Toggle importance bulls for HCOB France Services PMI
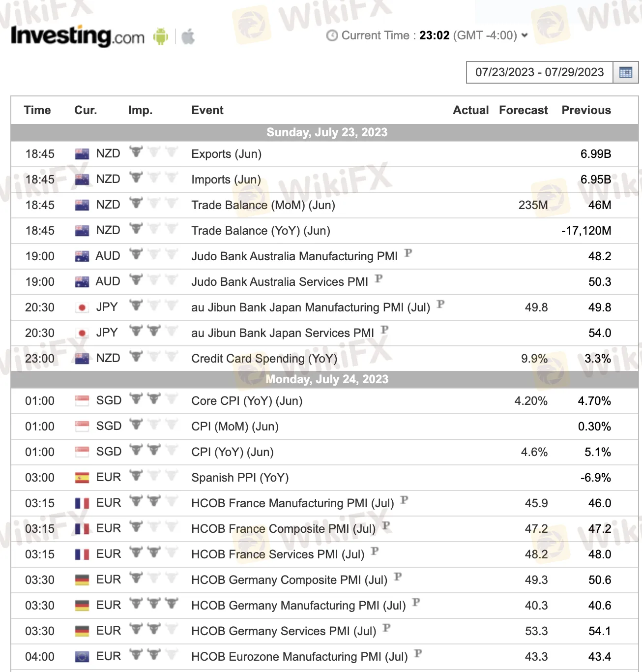The height and width of the screenshot is (672, 642). pyautogui.click(x=153, y=553)
